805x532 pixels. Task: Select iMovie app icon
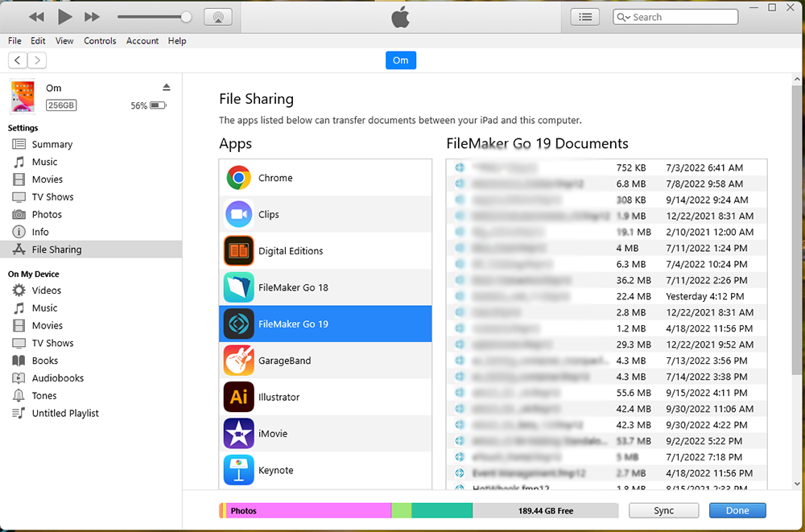pyautogui.click(x=239, y=433)
